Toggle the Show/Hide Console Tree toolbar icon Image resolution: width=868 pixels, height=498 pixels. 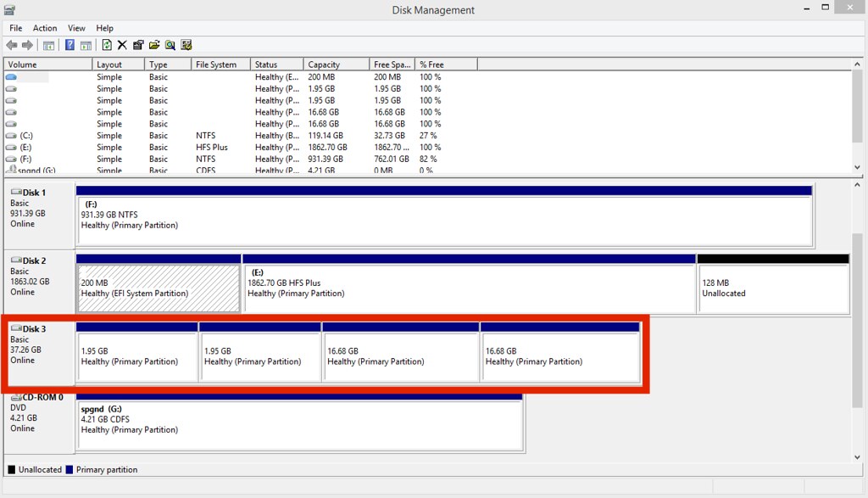click(48, 46)
